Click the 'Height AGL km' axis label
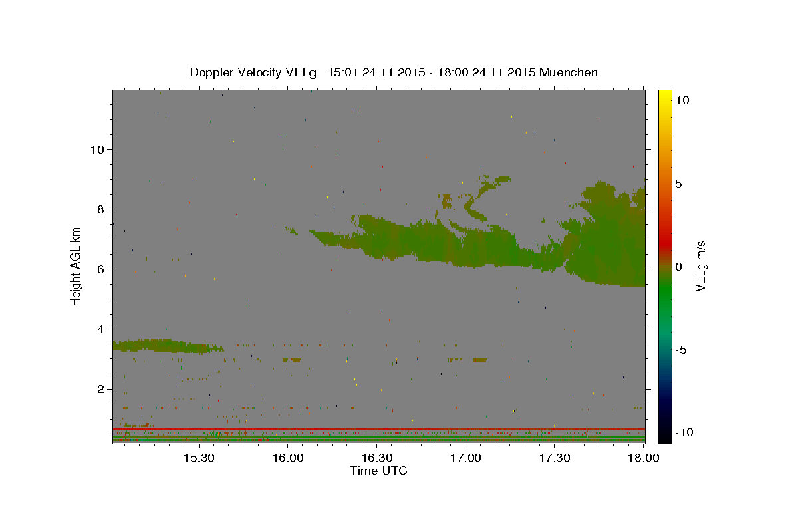The width and height of the screenshot is (798, 532). coord(76,266)
